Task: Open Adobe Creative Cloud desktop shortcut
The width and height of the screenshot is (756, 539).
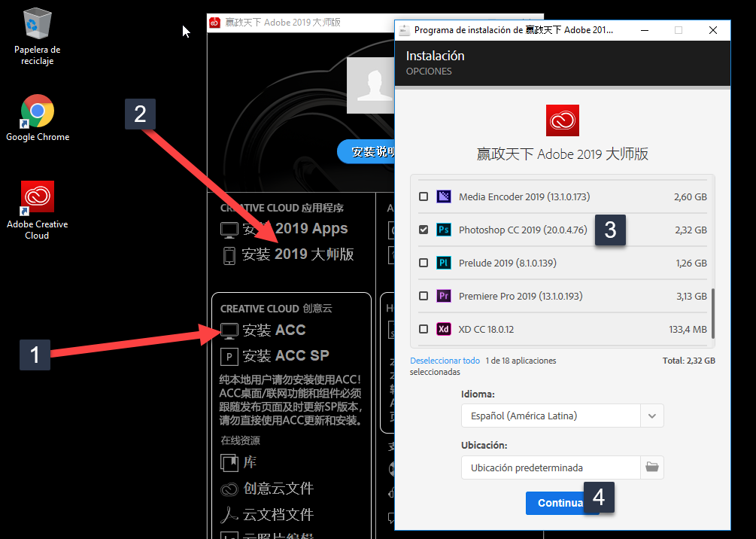Action: (x=37, y=210)
